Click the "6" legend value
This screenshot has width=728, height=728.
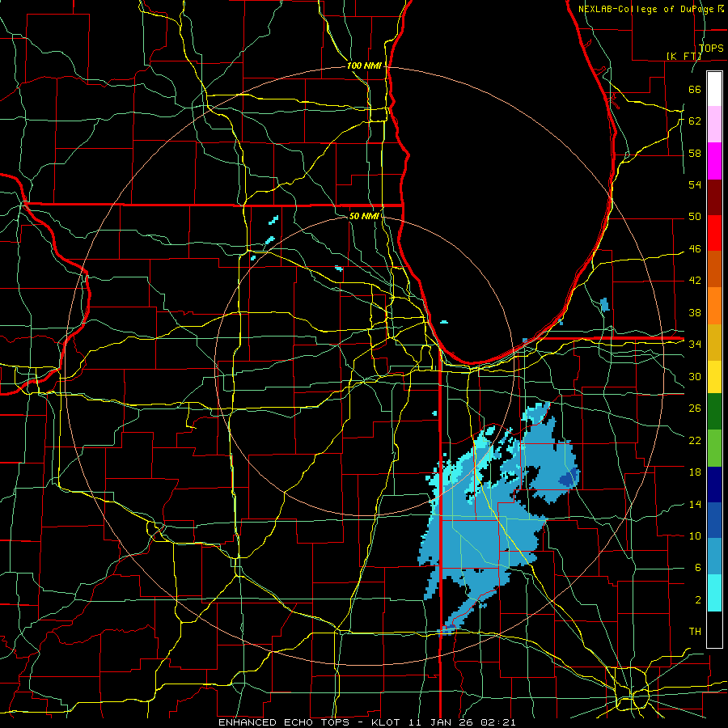(697, 568)
